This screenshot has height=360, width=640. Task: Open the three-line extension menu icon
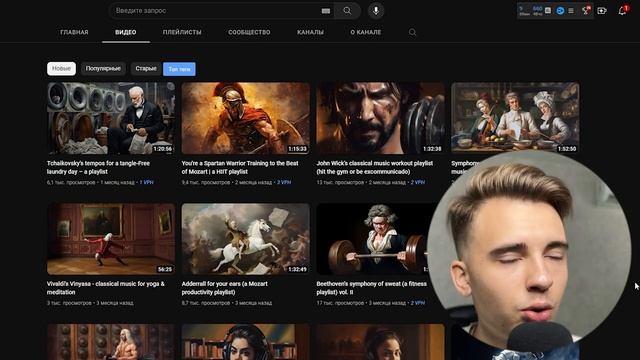[x=571, y=11]
